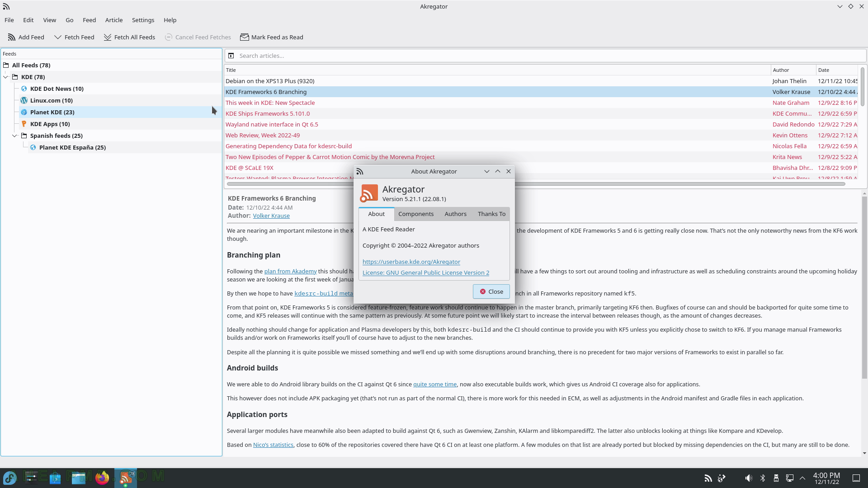Click Fetch Feed in the toolbar
The height and width of the screenshot is (488, 868).
tap(74, 37)
